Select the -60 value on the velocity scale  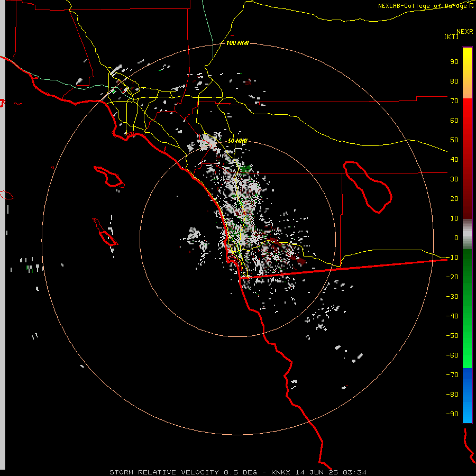(452, 355)
